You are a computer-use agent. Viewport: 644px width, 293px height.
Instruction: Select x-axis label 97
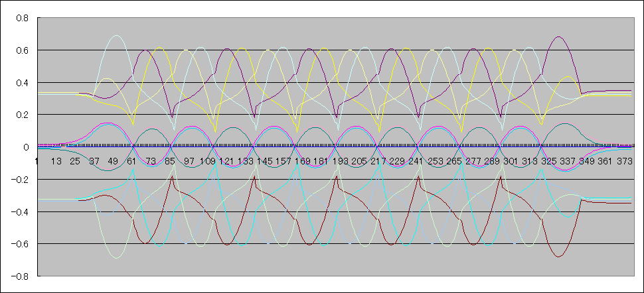(189, 161)
